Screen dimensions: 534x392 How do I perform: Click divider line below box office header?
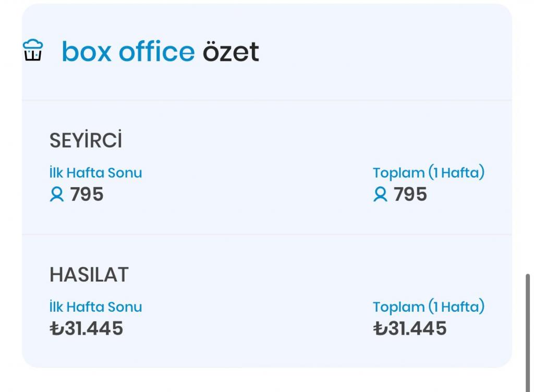pyautogui.click(x=266, y=100)
